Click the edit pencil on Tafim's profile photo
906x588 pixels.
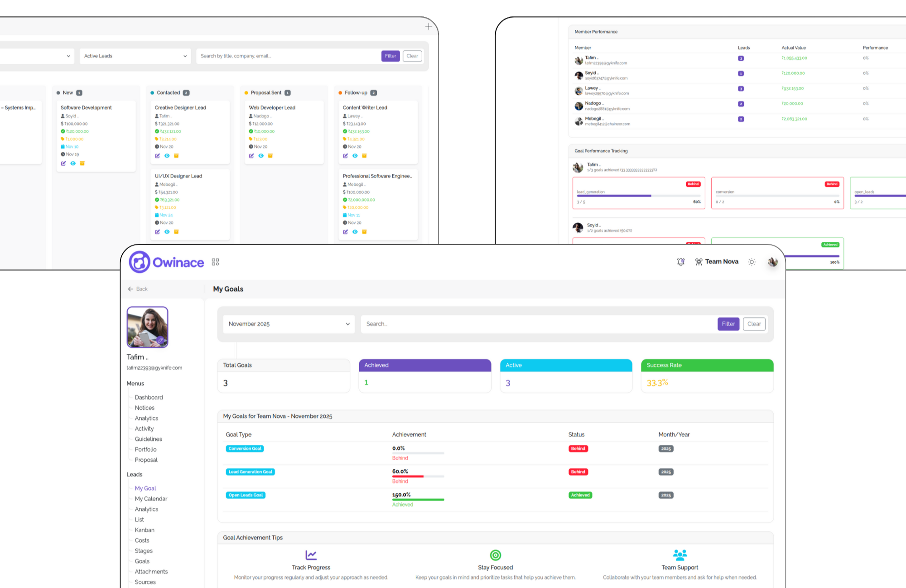tap(160, 340)
